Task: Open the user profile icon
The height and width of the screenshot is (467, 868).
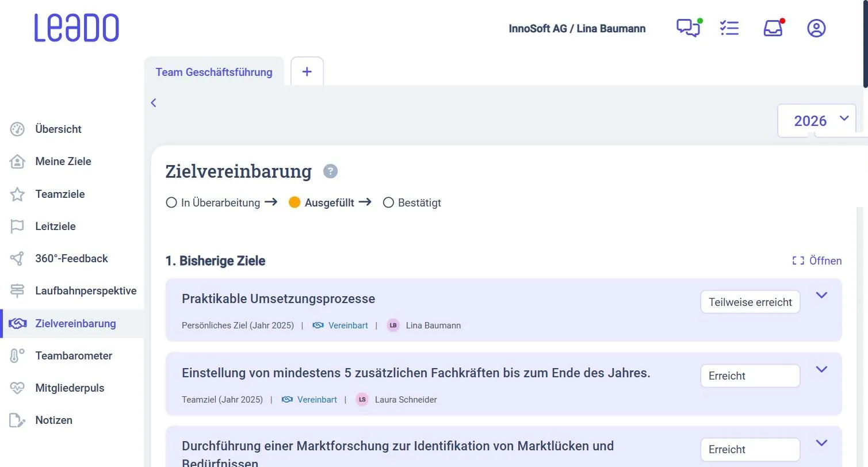Action: pos(816,28)
